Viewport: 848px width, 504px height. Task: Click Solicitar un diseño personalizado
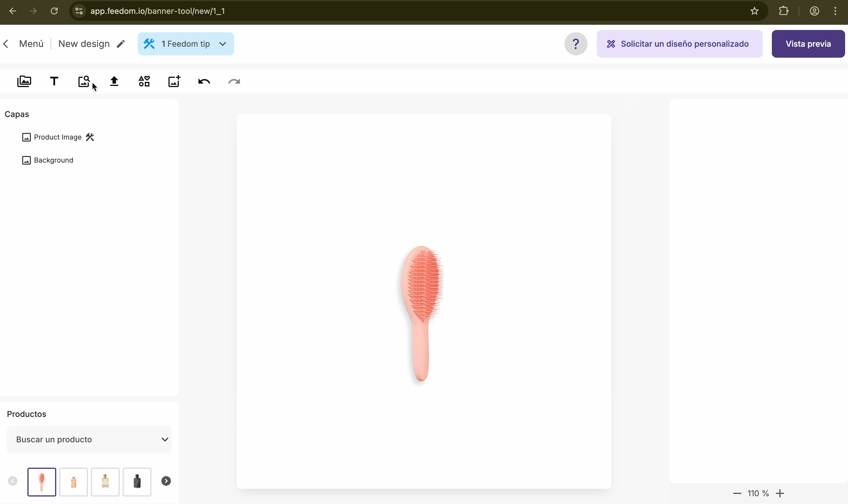[679, 44]
